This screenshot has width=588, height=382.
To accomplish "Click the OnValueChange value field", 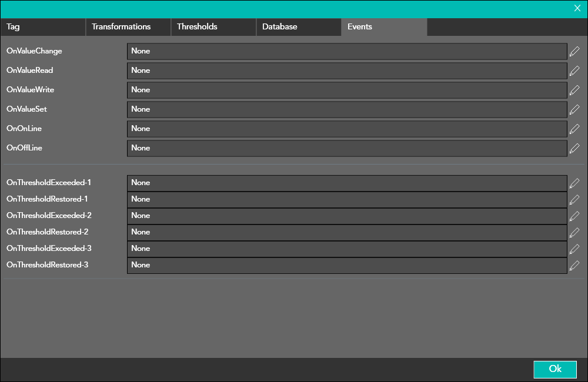I will tap(347, 51).
